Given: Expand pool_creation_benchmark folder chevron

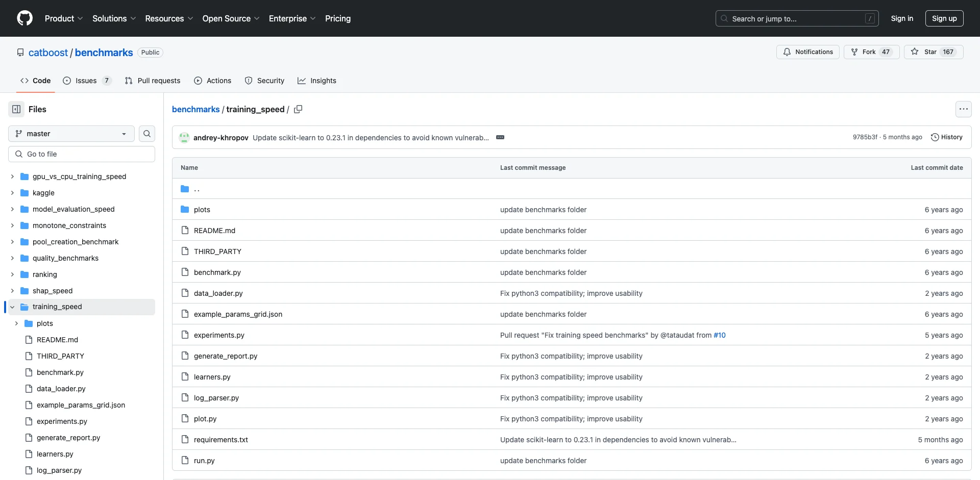Looking at the screenshot, I should [12, 242].
